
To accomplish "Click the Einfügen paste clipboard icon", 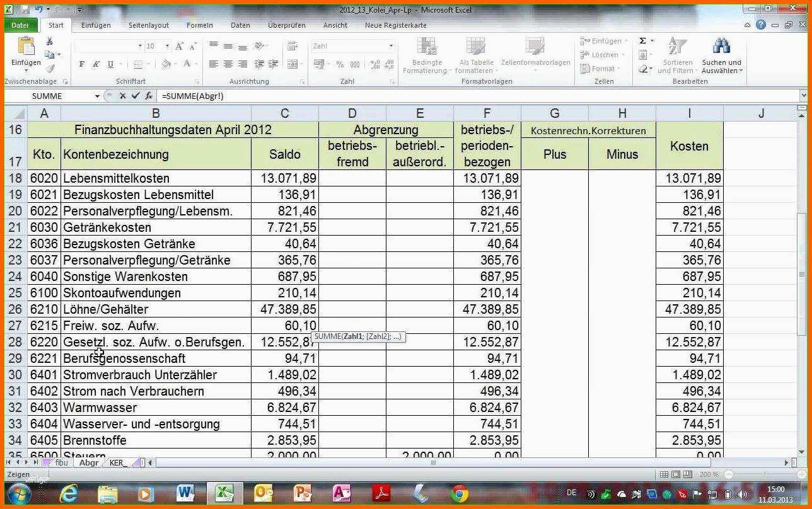I will point(26,47).
